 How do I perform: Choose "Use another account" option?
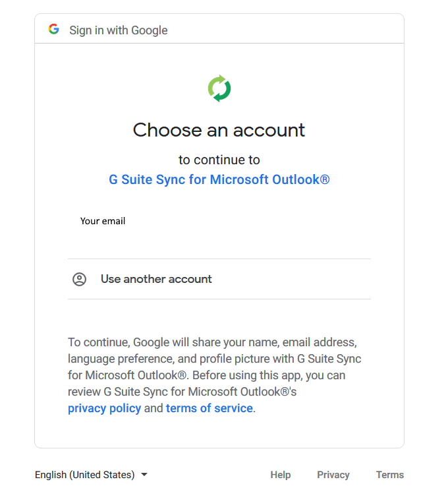click(156, 279)
